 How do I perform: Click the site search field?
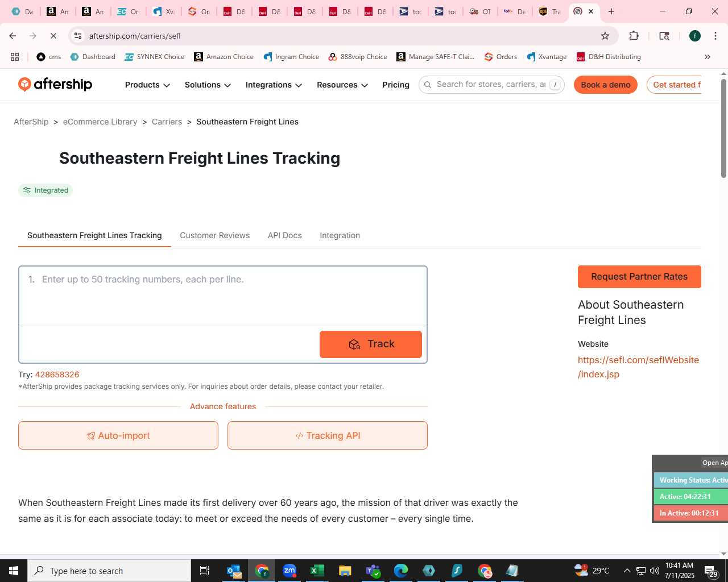(x=491, y=85)
